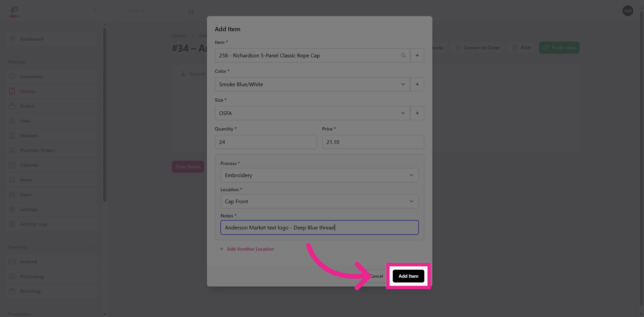644x317 pixels.
Task: Collapse the Manage section
Action: coord(91,62)
